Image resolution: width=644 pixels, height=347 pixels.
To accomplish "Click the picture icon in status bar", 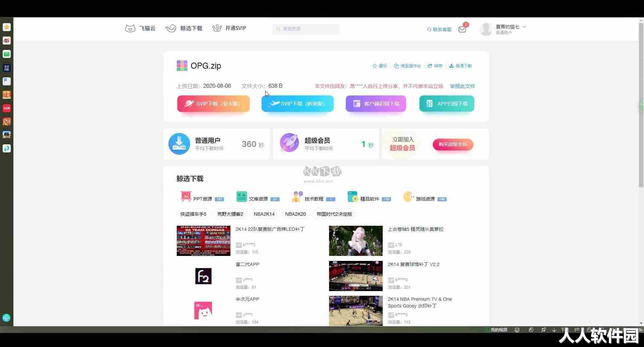I will coord(517,330).
